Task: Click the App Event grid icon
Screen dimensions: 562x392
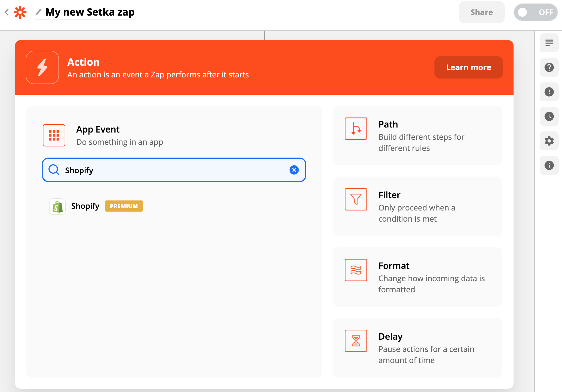Action: pos(54,135)
